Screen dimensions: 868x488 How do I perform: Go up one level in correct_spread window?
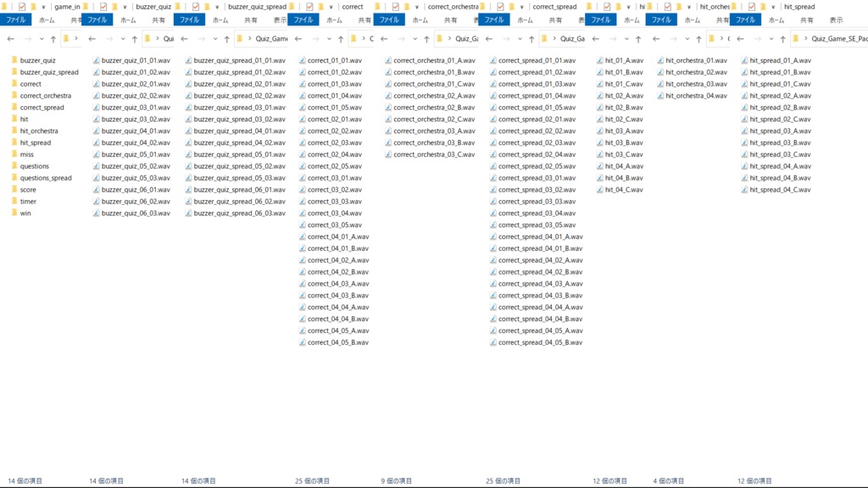click(x=531, y=39)
